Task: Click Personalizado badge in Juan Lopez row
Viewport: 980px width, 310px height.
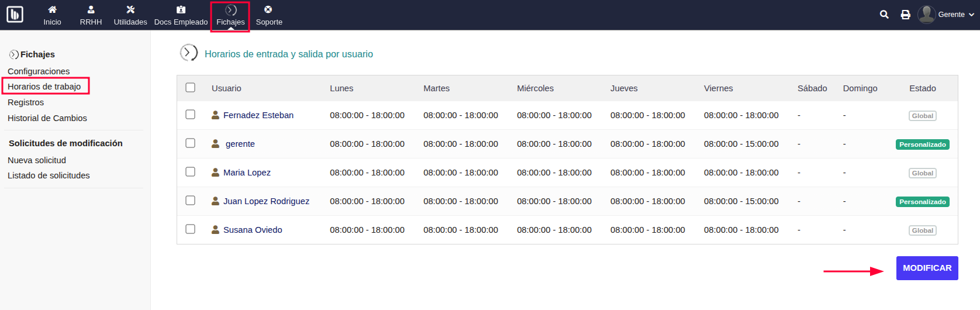Action: (922, 202)
